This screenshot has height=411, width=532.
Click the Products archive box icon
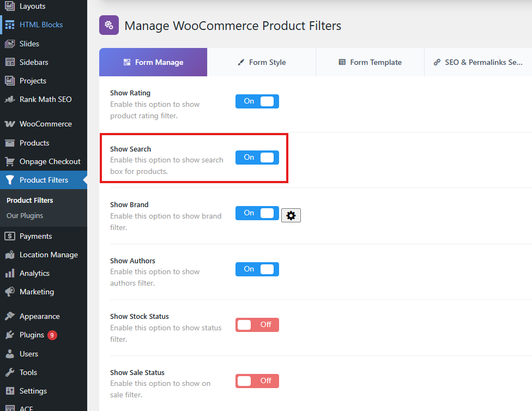click(x=10, y=143)
